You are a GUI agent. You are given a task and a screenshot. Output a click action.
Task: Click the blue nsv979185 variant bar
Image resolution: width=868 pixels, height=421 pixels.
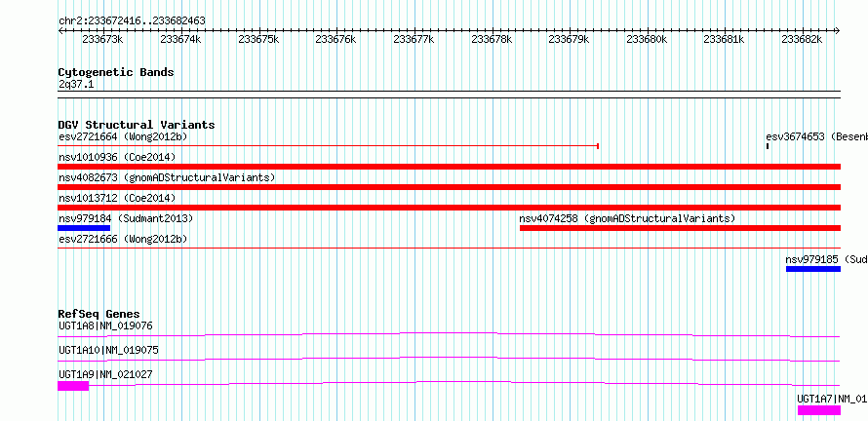click(x=813, y=269)
